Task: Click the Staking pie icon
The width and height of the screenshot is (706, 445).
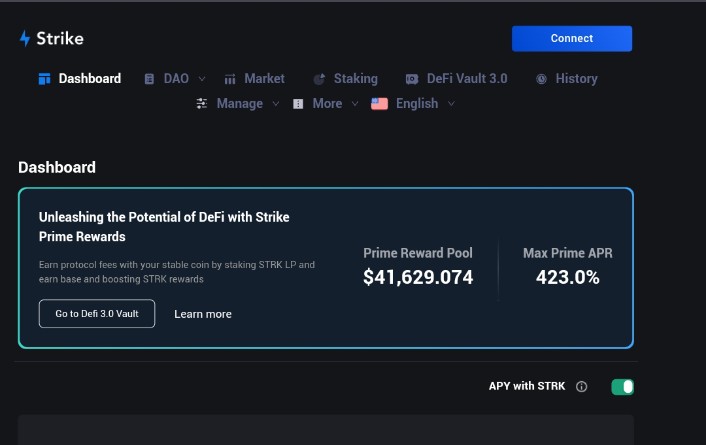Action: pyautogui.click(x=319, y=79)
